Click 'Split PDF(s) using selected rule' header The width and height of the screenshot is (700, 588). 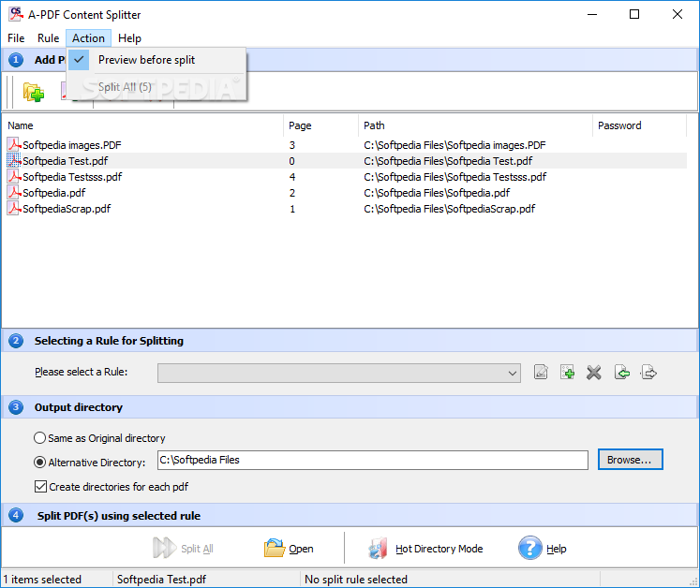pos(119,516)
